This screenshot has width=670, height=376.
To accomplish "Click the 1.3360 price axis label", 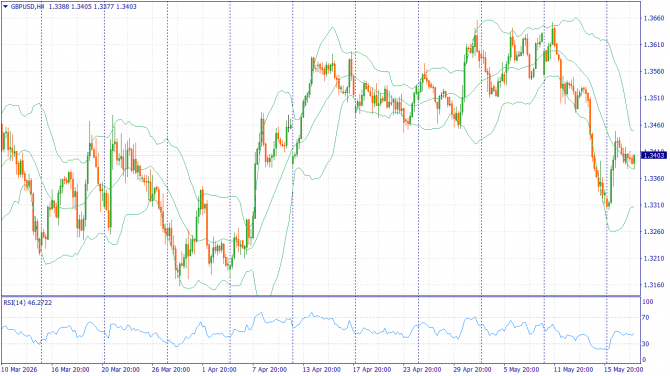I will point(654,178).
